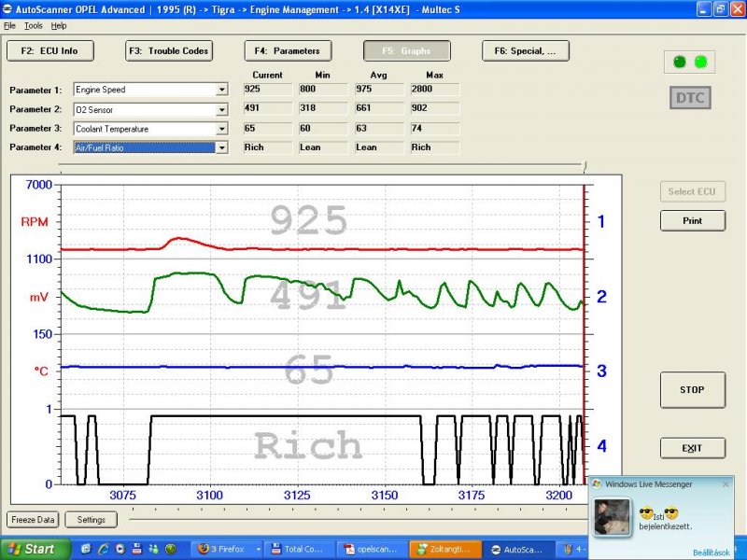This screenshot has height=560, width=747.
Task: Click the Windows Live Messenger popup logo
Action: point(597,484)
